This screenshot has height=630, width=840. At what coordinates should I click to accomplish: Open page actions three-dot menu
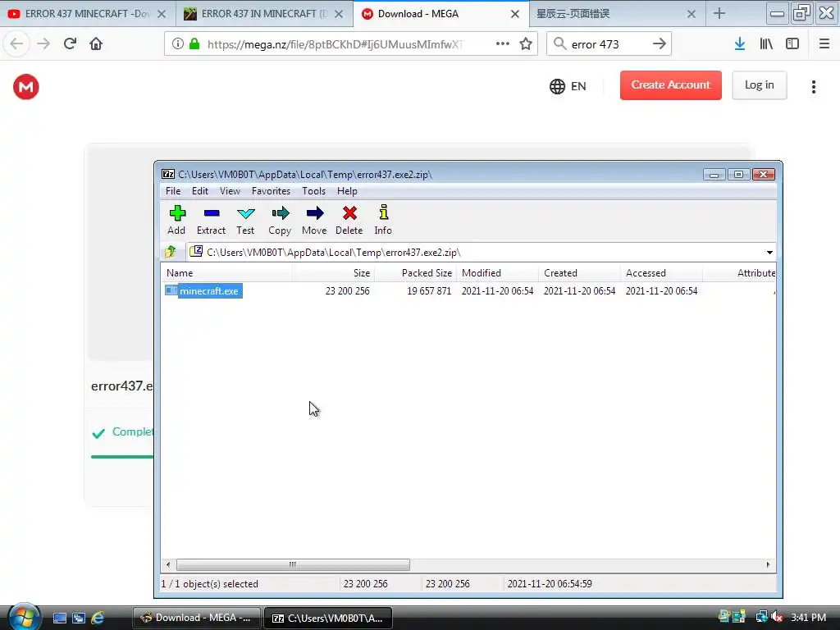pyautogui.click(x=503, y=44)
